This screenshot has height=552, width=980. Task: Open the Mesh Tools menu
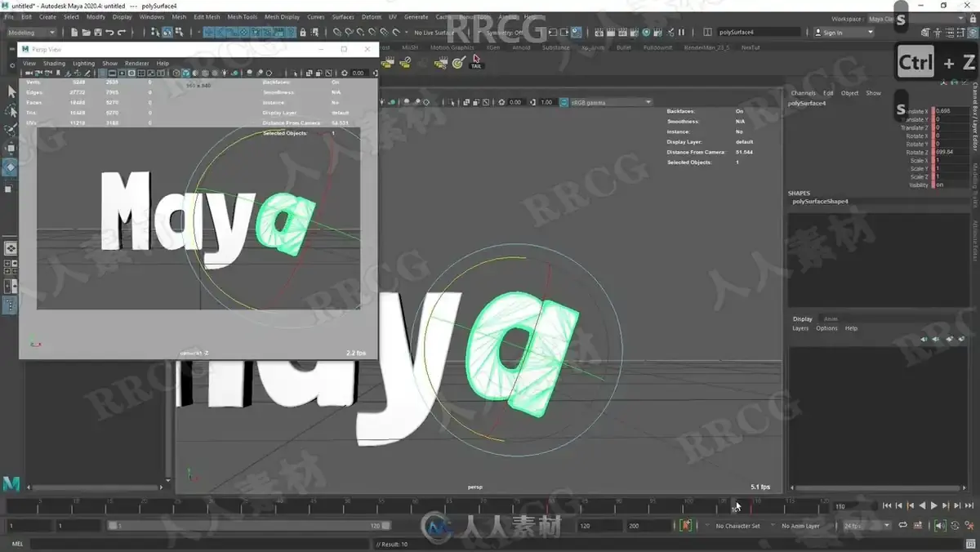point(242,16)
